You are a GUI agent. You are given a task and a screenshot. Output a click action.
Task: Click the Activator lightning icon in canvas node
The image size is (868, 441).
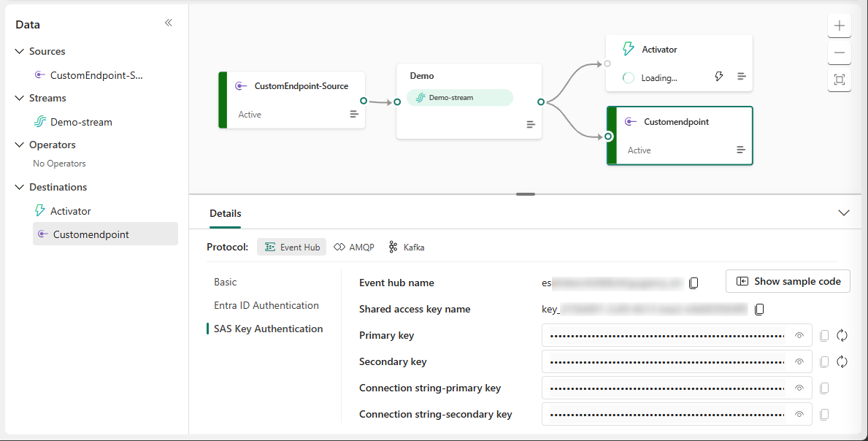[629, 49]
